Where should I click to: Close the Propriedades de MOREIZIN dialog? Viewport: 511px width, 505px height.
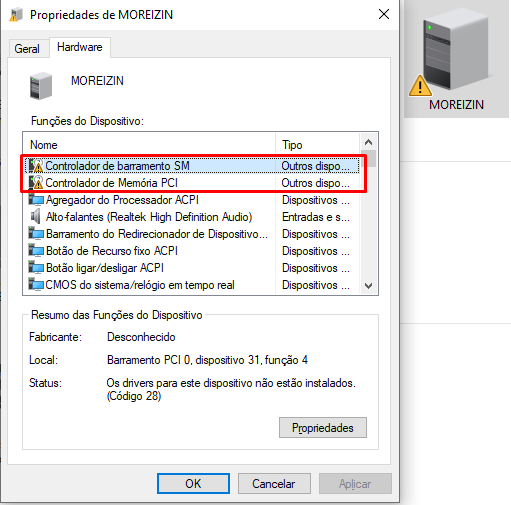[384, 14]
